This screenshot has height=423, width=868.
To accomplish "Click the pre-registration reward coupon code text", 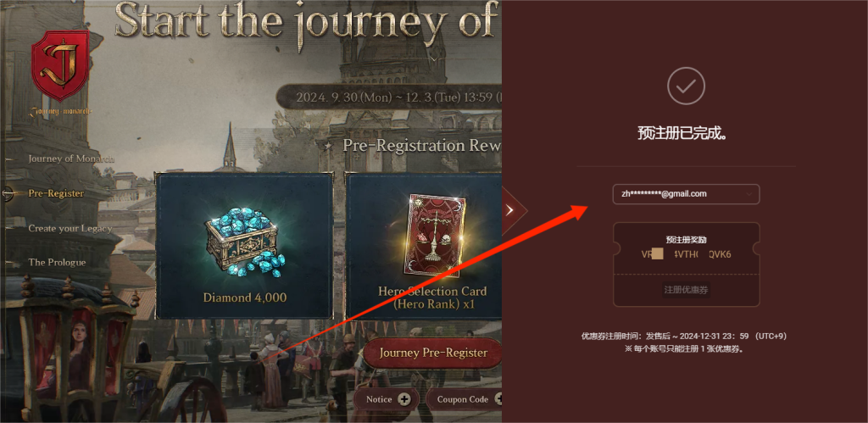I will [686, 254].
